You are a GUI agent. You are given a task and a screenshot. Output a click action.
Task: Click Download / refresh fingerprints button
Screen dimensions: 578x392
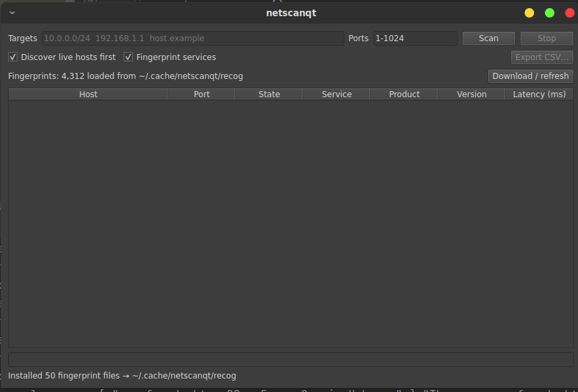coord(531,76)
